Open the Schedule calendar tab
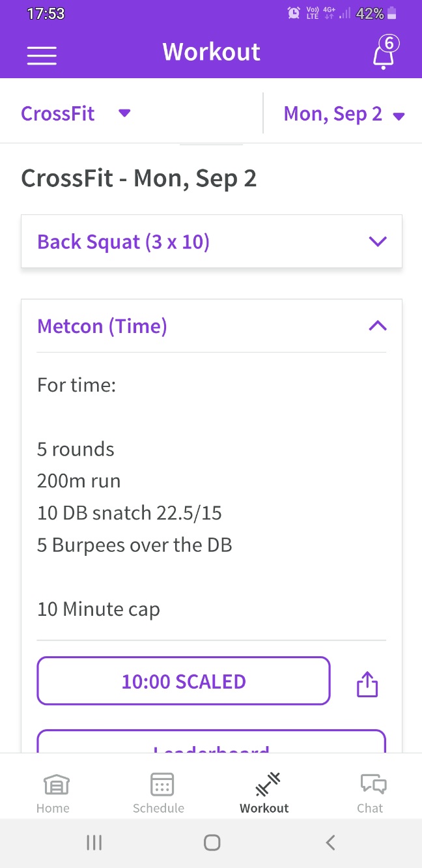422x868 pixels. point(159,793)
